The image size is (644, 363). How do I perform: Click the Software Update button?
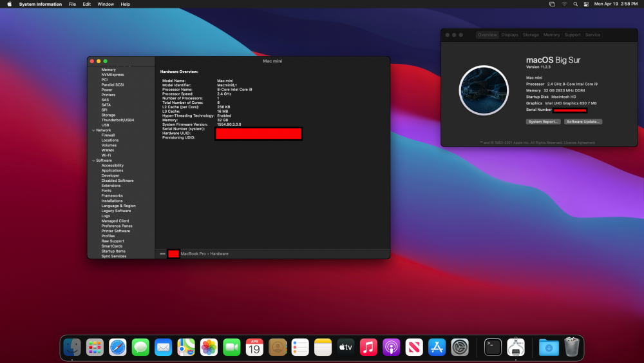583,122
